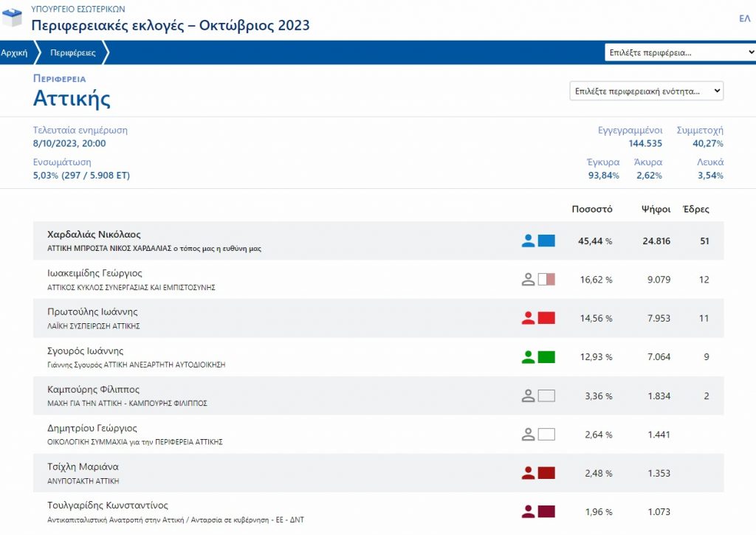Go to Αρχική in breadcrumb navigation
Viewport: 756px width, 535px height.
[14, 52]
